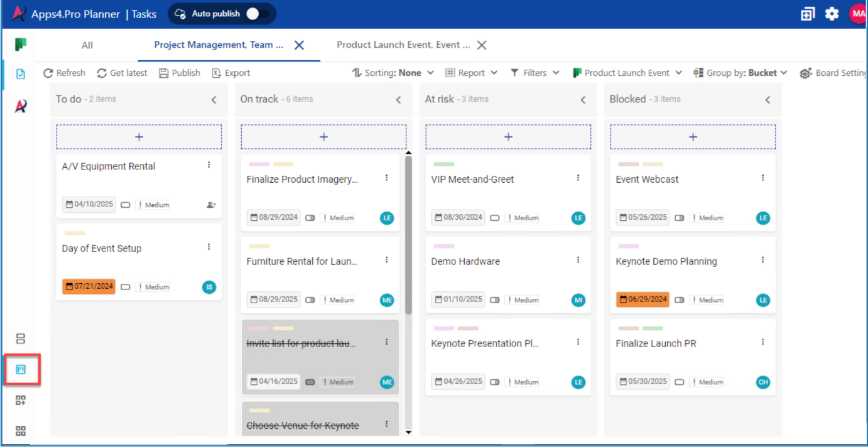
Task: Open three-dot menu on Event Webcast card
Action: [x=762, y=178]
